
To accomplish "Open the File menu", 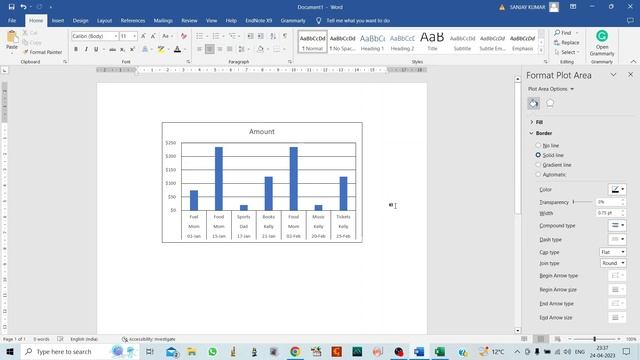I will [x=12, y=20].
